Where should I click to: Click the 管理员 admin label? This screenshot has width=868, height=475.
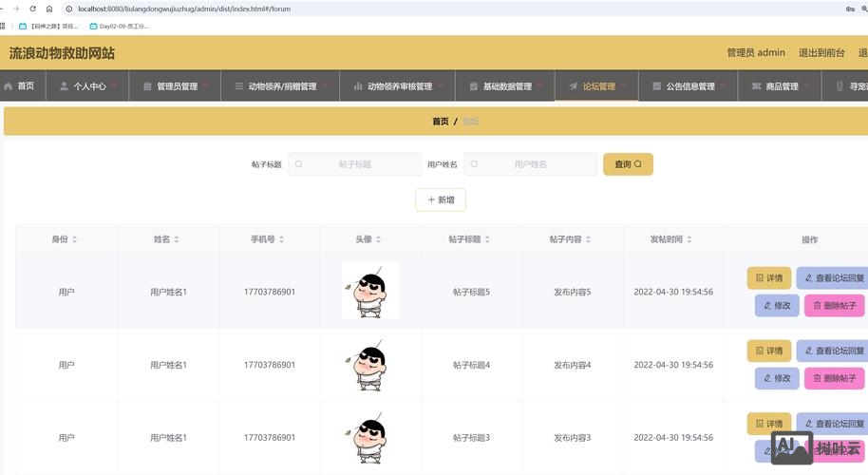click(756, 52)
